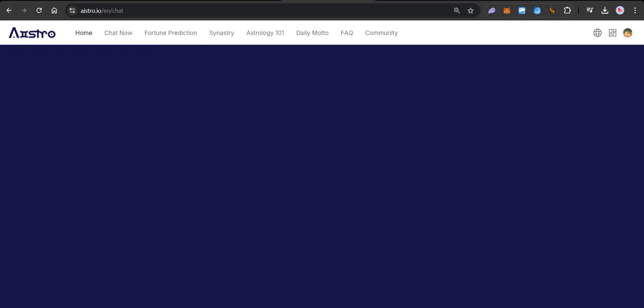The height and width of the screenshot is (308, 644).
Task: Open the blue card extension icon
Action: pyautogui.click(x=522, y=10)
